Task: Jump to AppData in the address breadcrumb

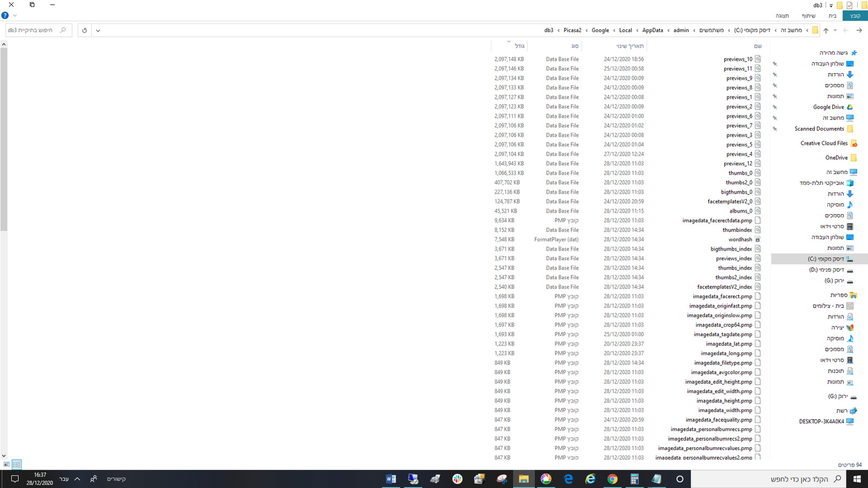Action: 653,30
